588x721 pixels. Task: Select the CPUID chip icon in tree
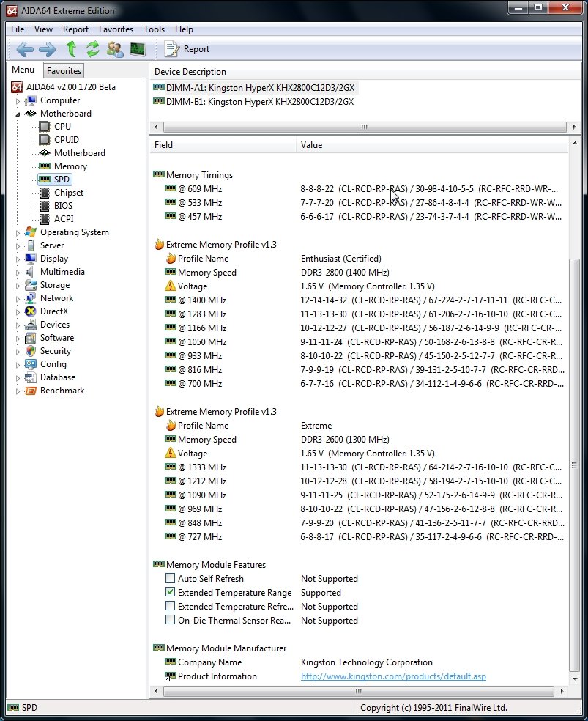[45, 139]
